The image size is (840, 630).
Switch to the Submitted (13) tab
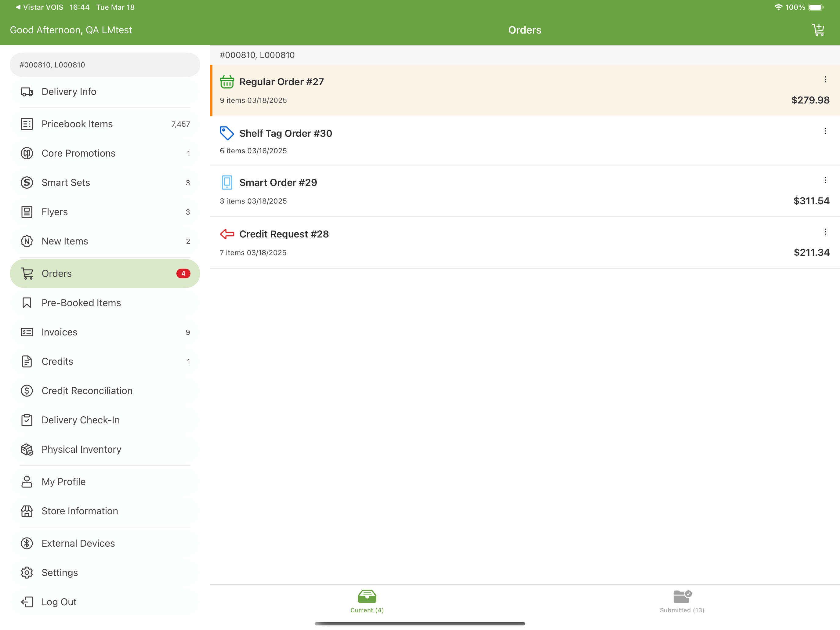click(682, 602)
